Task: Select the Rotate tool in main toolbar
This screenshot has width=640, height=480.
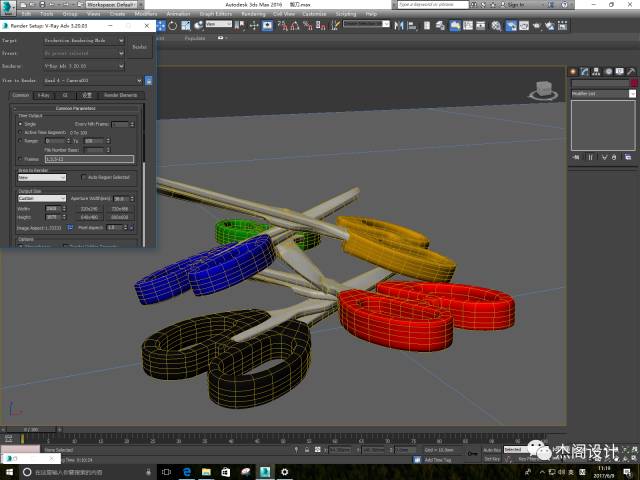Action: coord(173,26)
